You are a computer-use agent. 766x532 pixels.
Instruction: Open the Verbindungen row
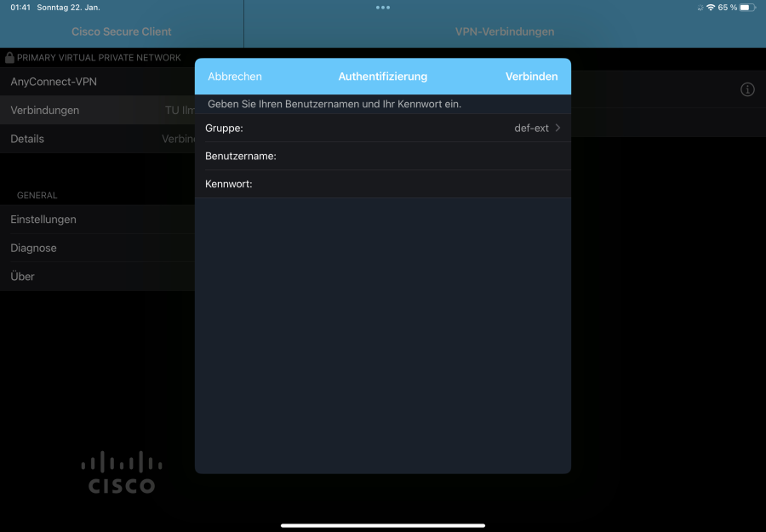point(98,110)
